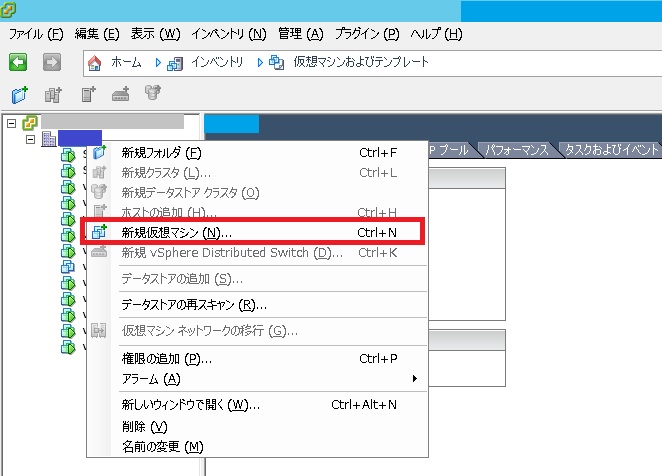Viewport: 662px width, 476px height.
Task: Choose 新規フォルダ in the context menu
Action: click(x=161, y=153)
